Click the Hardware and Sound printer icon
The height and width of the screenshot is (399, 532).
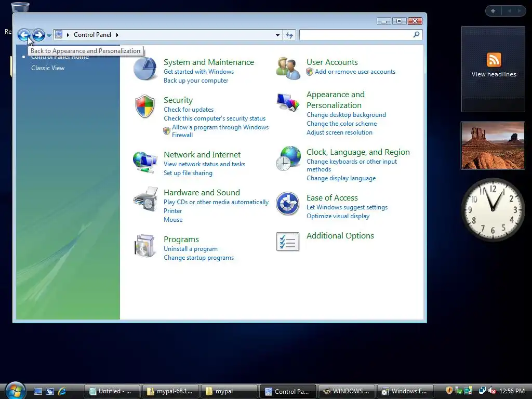[x=145, y=199]
